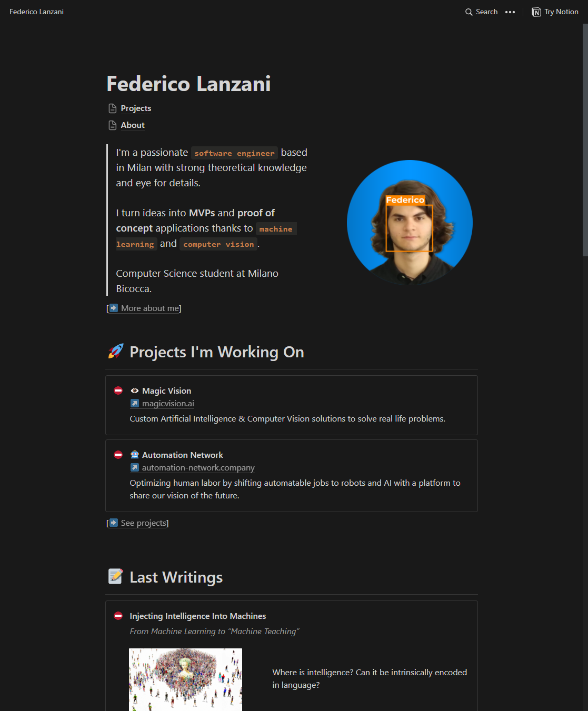Click the arrow icon beside More about me
Image resolution: width=588 pixels, height=711 pixels.
114,308
